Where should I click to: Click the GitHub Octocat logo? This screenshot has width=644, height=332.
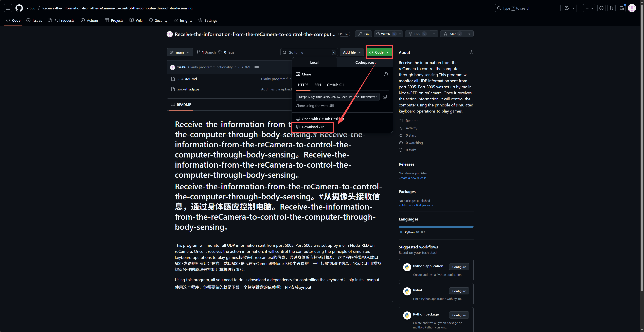pos(19,8)
